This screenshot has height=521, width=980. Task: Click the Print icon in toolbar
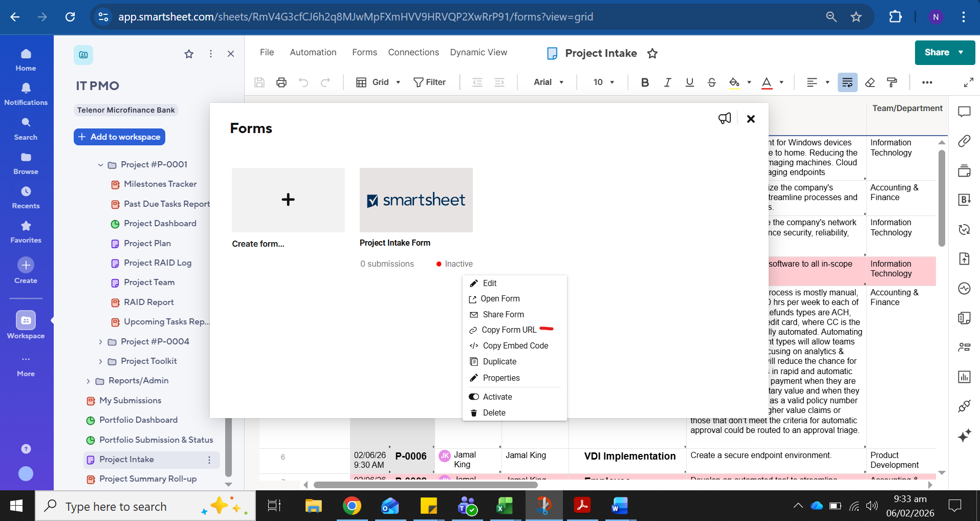[281, 82]
